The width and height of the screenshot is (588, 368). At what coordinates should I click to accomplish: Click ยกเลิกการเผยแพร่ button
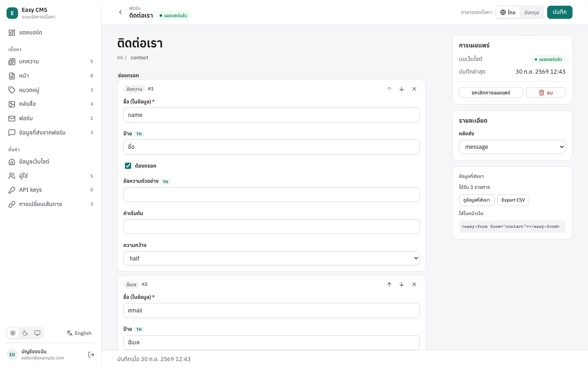pos(491,92)
